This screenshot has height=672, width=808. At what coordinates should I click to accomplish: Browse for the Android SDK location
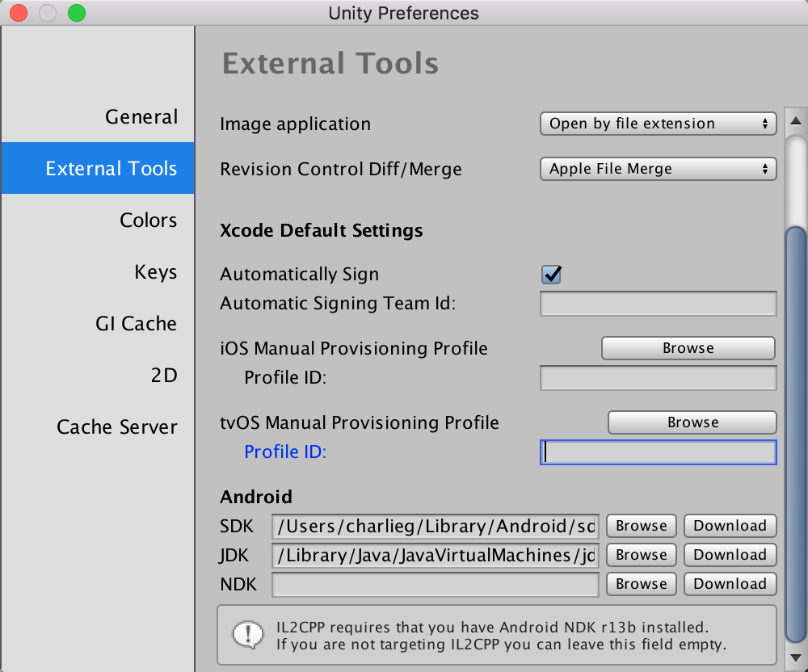641,526
